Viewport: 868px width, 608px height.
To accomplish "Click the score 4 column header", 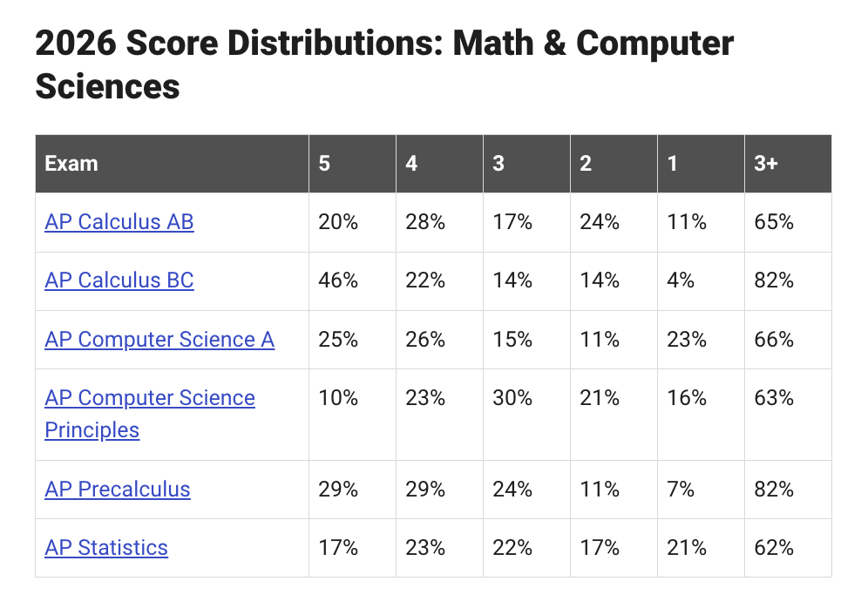I will pyautogui.click(x=439, y=164).
